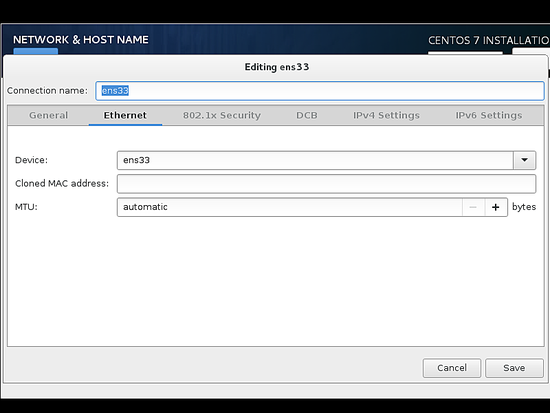This screenshot has width=550, height=413.
Task: Click the Cancel button
Action: tap(452, 368)
